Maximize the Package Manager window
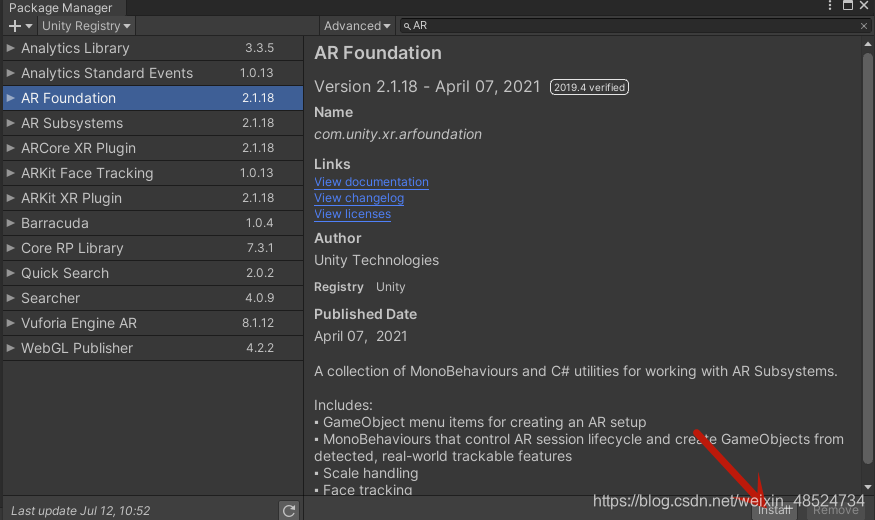This screenshot has height=520, width=875. pos(848,6)
